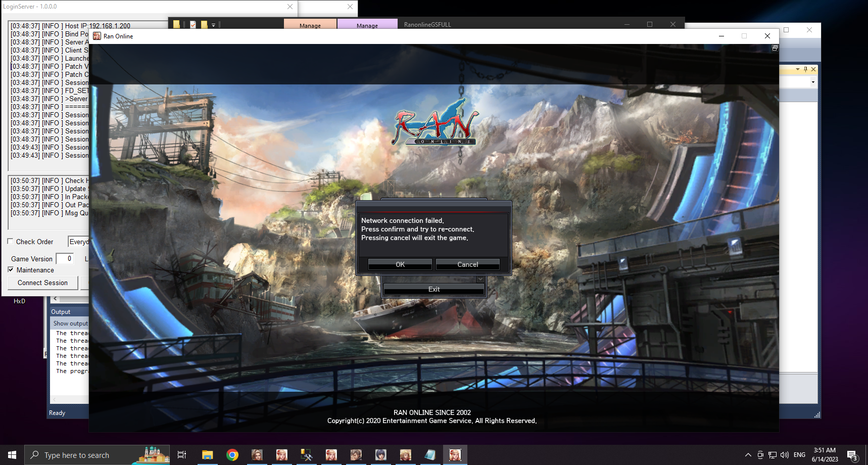
Task: Select the 'Host IP:192.168.1.200' log line
Action: pos(70,26)
